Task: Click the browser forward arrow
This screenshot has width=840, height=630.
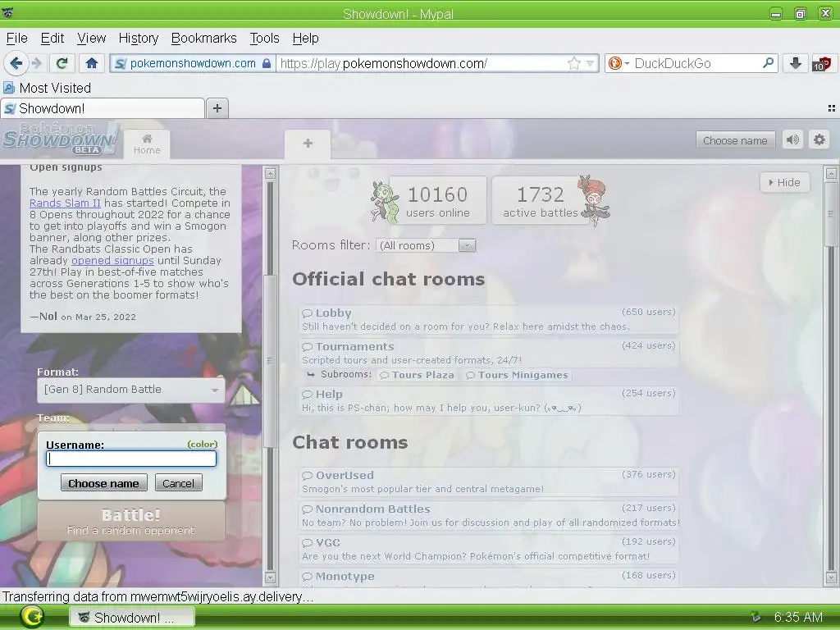Action: 37,63
